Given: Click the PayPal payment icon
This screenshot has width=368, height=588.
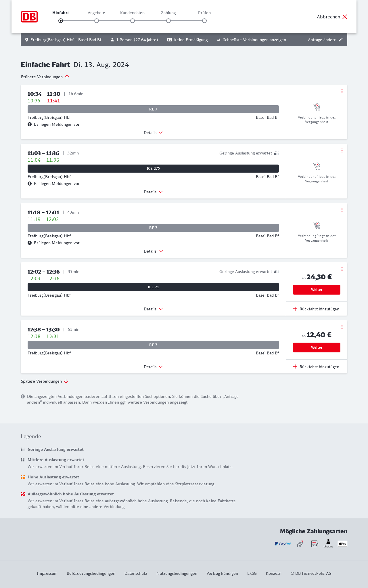Looking at the screenshot, I should click(283, 544).
